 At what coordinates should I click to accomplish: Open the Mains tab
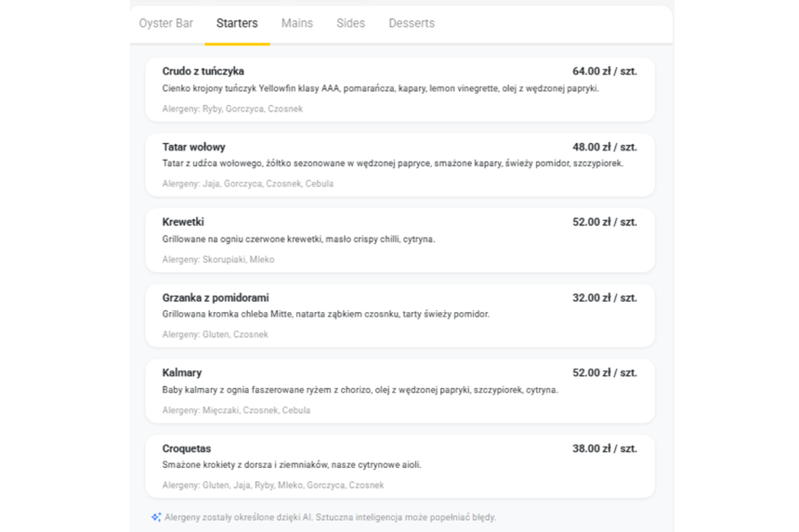coord(297,23)
